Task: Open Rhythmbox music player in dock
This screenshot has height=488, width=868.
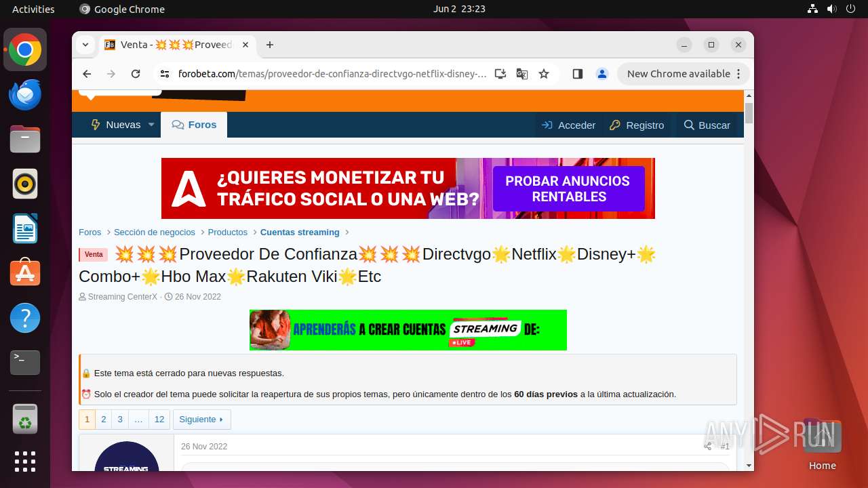Action: click(x=25, y=184)
